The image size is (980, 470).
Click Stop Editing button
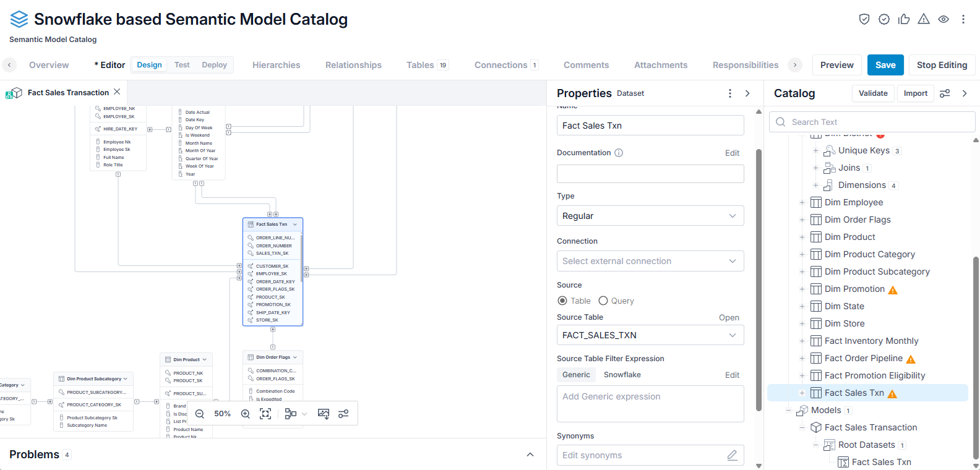[942, 65]
